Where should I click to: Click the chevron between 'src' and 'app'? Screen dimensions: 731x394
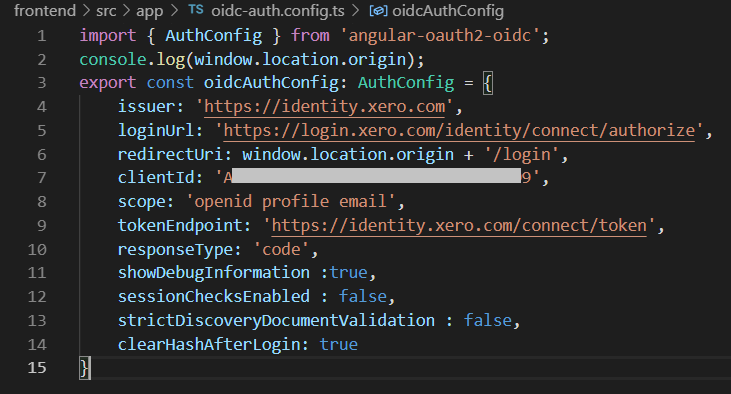[x=126, y=10]
